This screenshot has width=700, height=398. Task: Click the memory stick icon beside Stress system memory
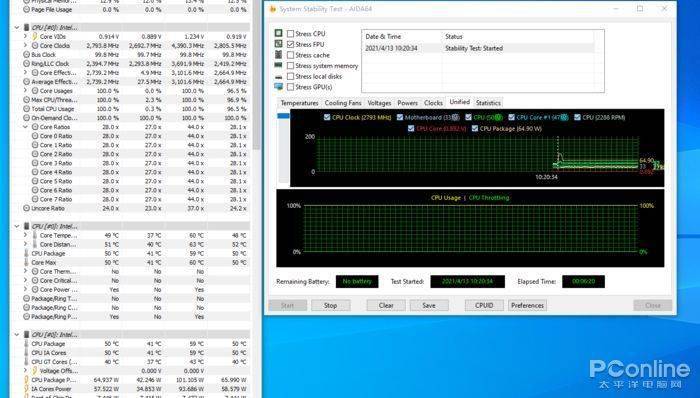pyautogui.click(x=279, y=65)
